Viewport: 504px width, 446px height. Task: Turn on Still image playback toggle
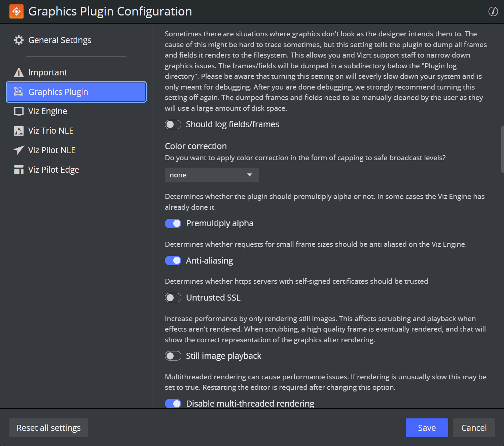coord(173,356)
